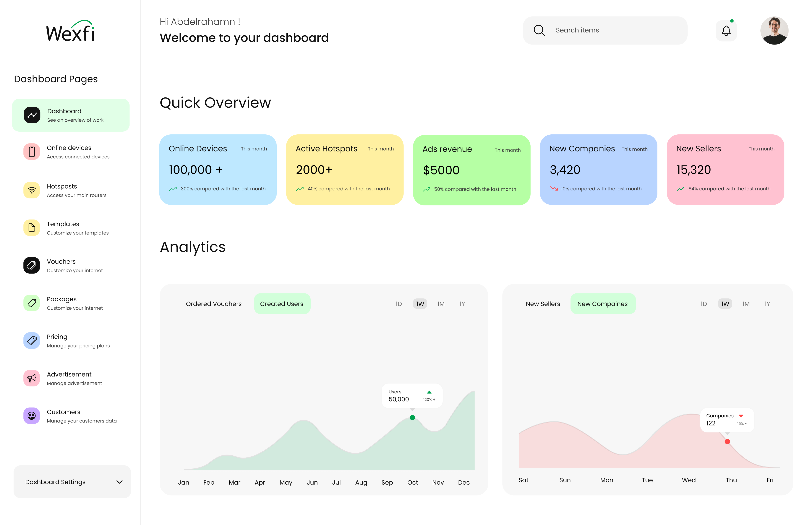This screenshot has width=812, height=525.
Task: Expand Dashboard Settings chevron
Action: [119, 482]
